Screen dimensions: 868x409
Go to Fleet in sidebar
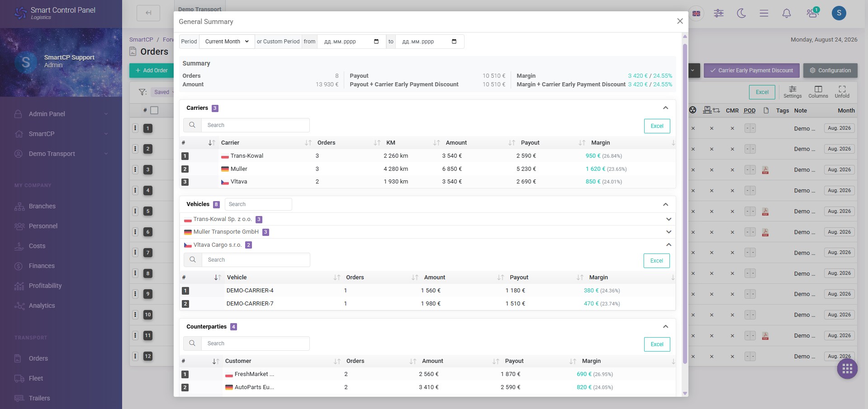click(36, 378)
